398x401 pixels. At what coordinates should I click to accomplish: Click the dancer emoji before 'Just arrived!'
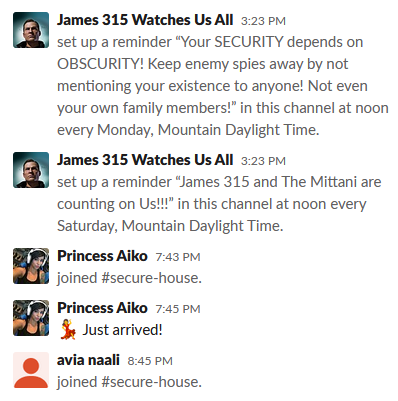pyautogui.click(x=68, y=330)
